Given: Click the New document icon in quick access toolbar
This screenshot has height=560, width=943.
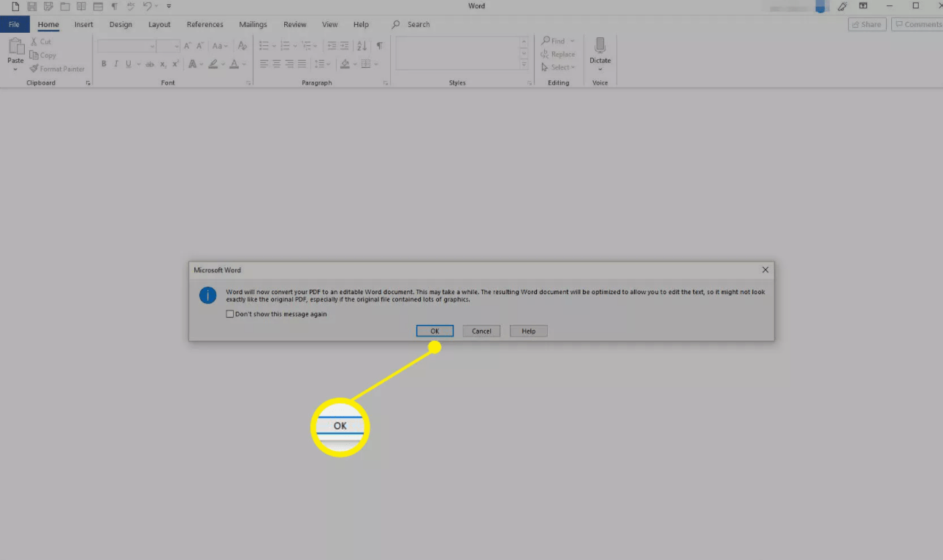Looking at the screenshot, I should tap(15, 7).
